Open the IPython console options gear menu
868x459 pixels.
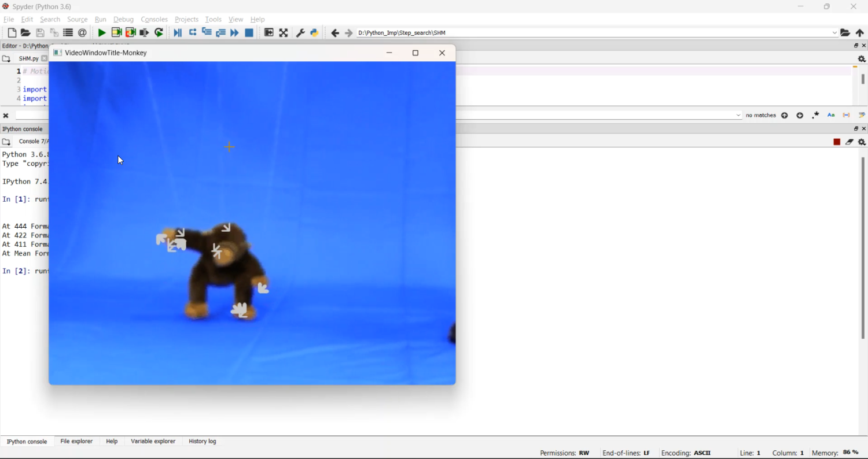coord(862,142)
